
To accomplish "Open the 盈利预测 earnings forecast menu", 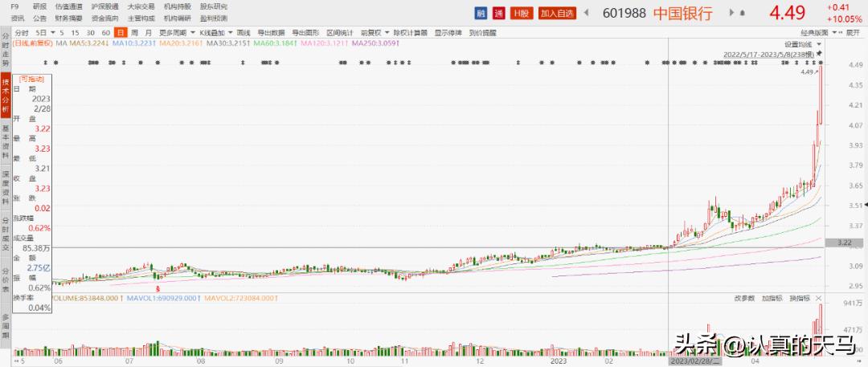I will point(213,18).
